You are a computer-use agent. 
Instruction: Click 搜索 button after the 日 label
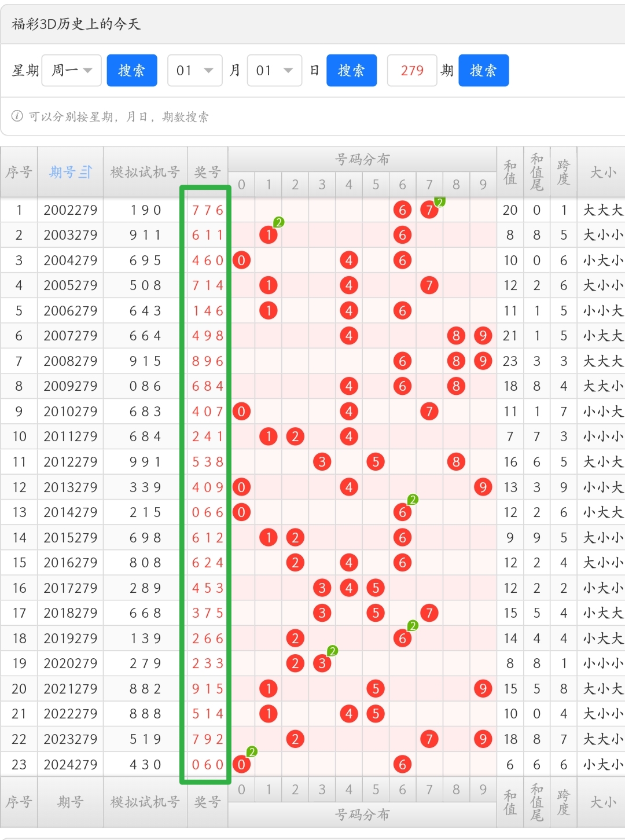point(351,70)
